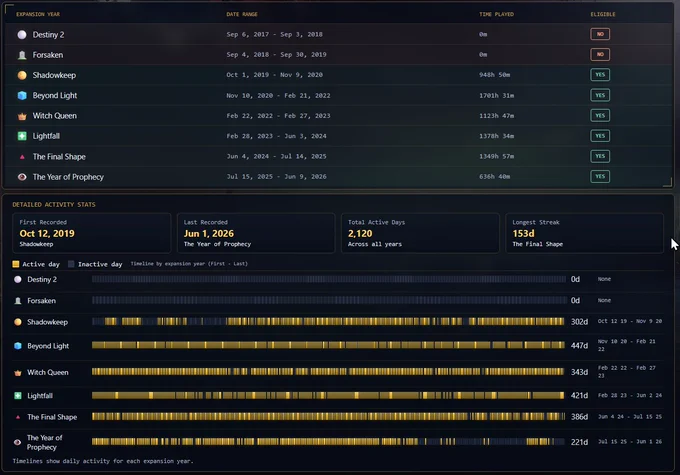Select the Expansion Year column header
Image resolution: width=680 pixels, height=475 pixels.
pos(38,14)
